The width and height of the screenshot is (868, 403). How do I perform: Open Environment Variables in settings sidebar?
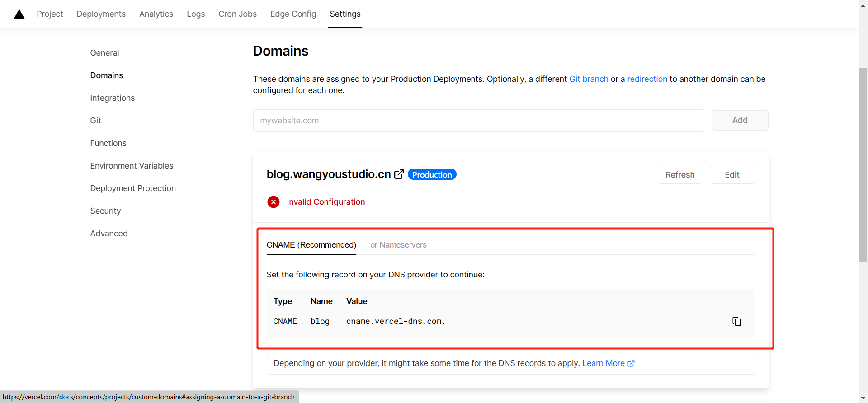(132, 166)
